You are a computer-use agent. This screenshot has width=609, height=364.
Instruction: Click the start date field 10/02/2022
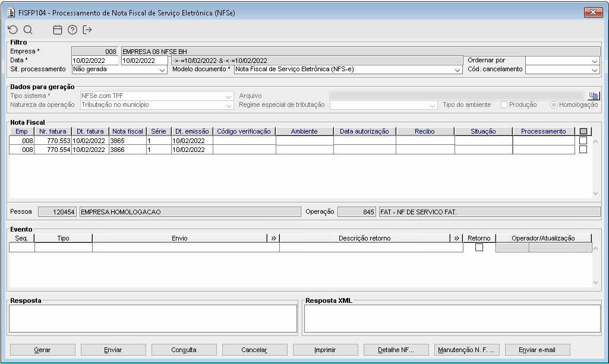click(x=95, y=61)
